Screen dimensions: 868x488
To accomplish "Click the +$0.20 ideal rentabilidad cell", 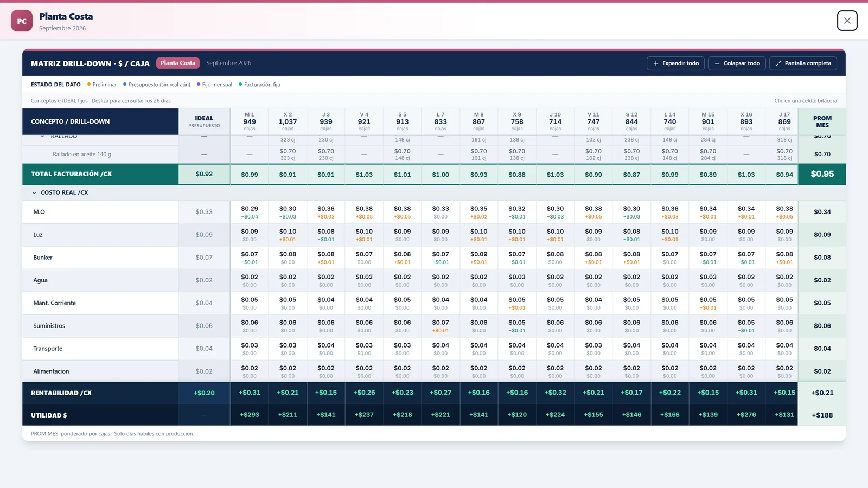I will 204,393.
